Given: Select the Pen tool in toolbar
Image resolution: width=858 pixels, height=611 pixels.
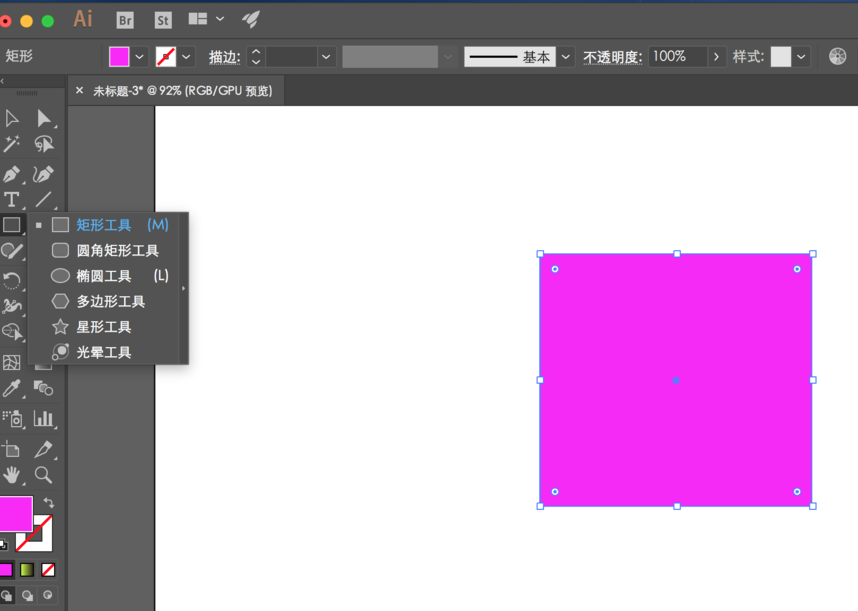Looking at the screenshot, I should [12, 174].
